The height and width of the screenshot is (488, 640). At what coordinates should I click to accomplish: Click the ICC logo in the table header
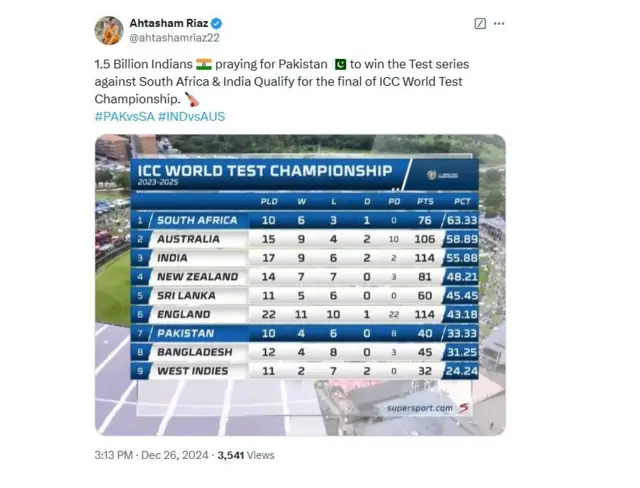pos(442,175)
